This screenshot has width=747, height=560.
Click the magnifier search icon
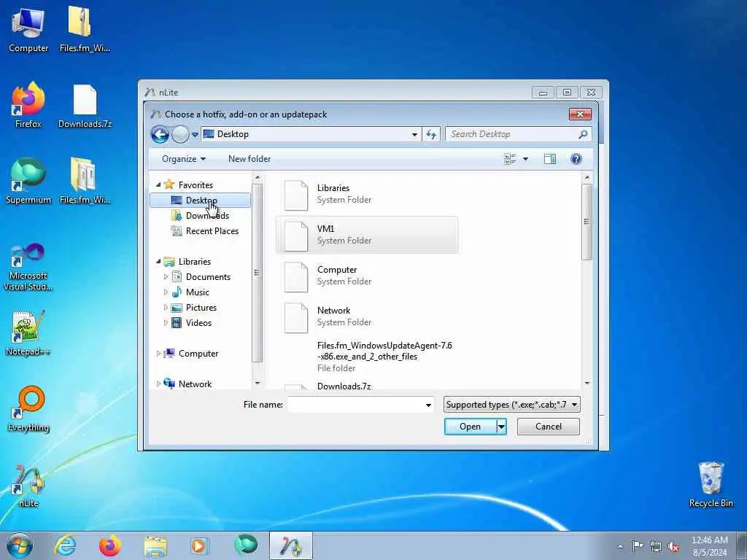[x=583, y=134]
